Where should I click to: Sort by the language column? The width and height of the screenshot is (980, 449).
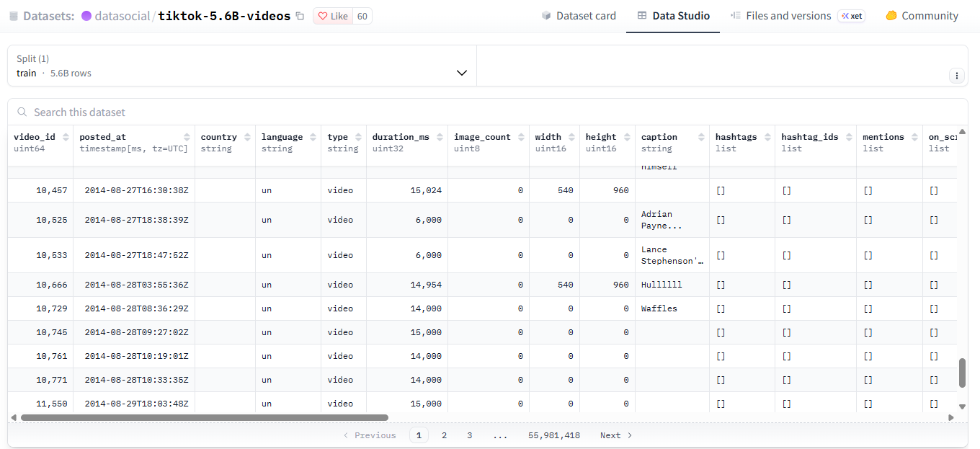click(313, 137)
